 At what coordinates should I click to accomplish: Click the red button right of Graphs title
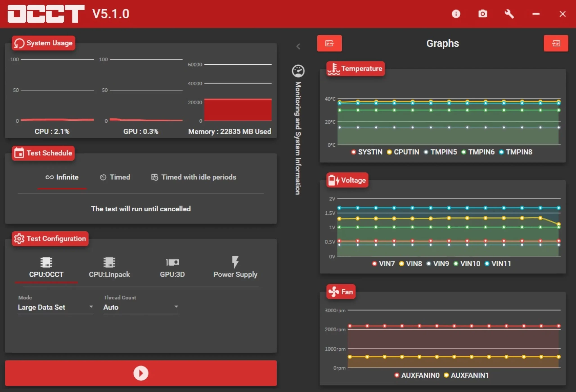click(556, 43)
